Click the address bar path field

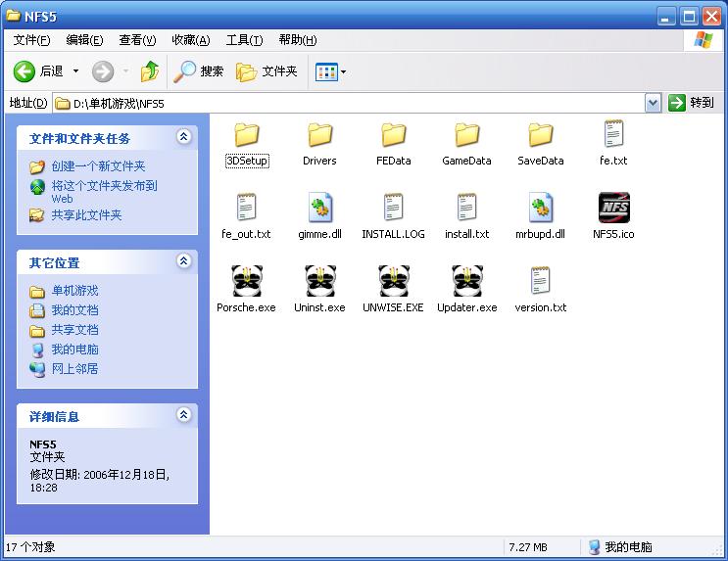click(348, 103)
